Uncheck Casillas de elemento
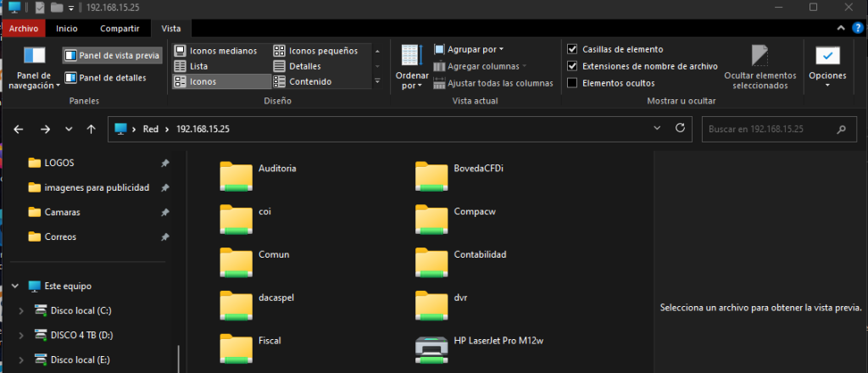The image size is (868, 373). (572, 49)
